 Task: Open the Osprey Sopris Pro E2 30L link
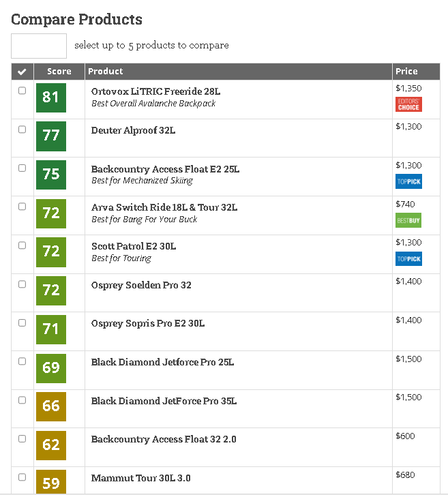click(x=148, y=324)
